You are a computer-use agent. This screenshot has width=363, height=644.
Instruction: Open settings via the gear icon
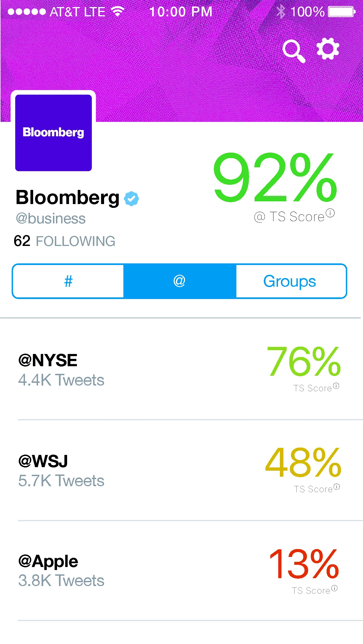pos(328,49)
